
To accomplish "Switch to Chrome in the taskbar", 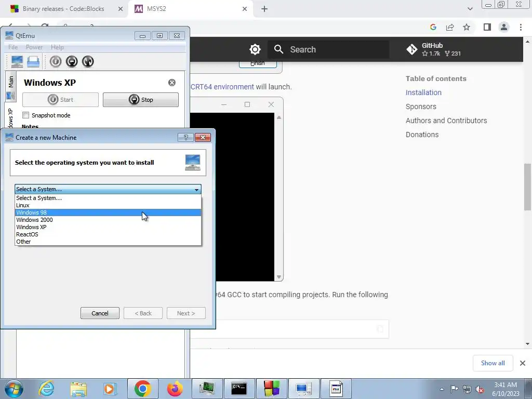I will tap(142, 389).
